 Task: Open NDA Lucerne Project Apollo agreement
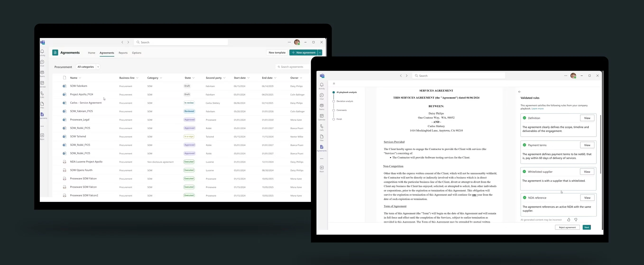pyautogui.click(x=86, y=162)
